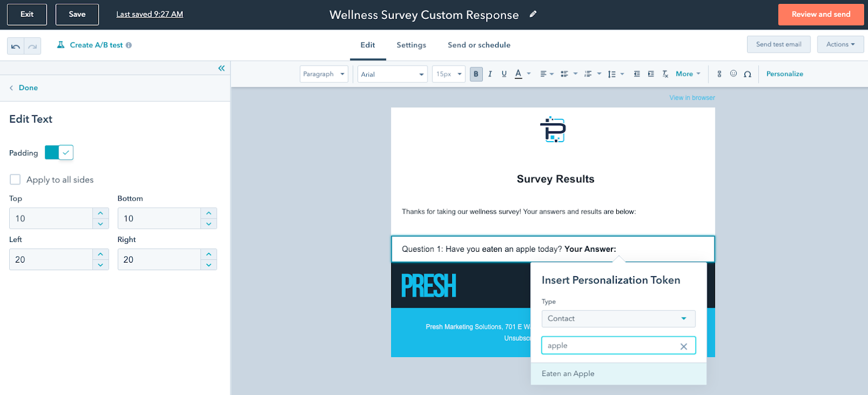Click Review and send
Viewport: 868px width, 395px height.
[821, 15]
